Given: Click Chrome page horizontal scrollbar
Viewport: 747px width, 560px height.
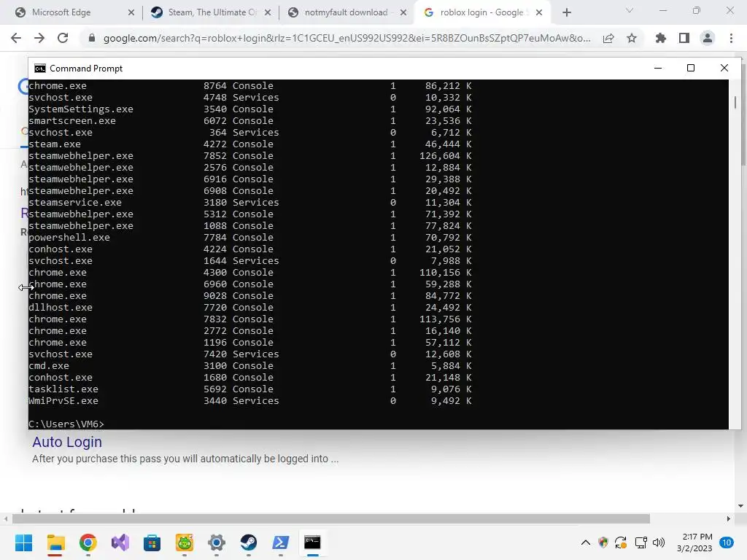Looking at the screenshot, I should pos(331,518).
